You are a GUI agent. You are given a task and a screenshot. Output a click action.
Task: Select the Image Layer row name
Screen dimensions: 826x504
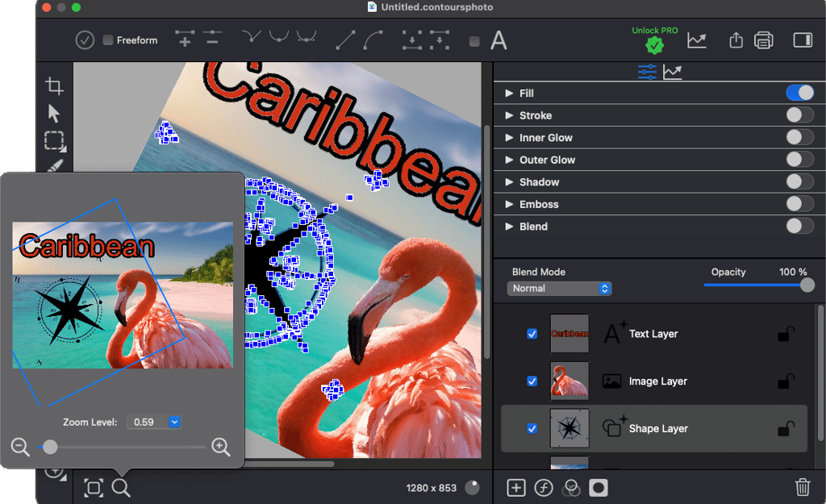[658, 381]
